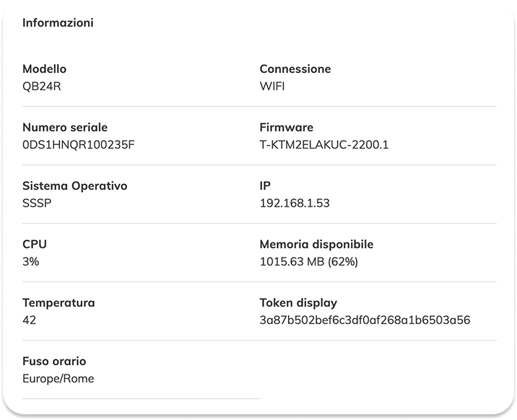Select the Token display hash string
Viewport: 517px width, 420px height.
(365, 320)
